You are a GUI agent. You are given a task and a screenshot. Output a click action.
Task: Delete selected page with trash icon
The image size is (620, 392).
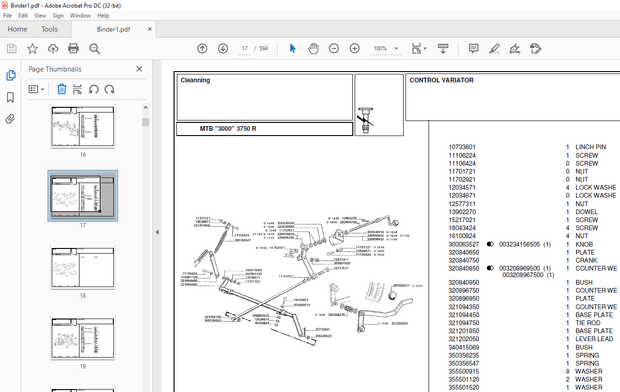click(x=62, y=89)
